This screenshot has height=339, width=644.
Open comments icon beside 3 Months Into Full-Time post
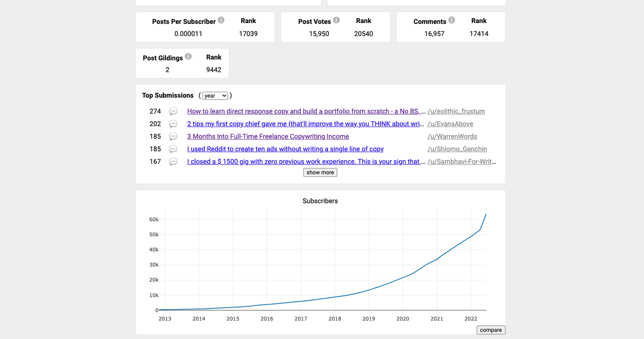173,137
